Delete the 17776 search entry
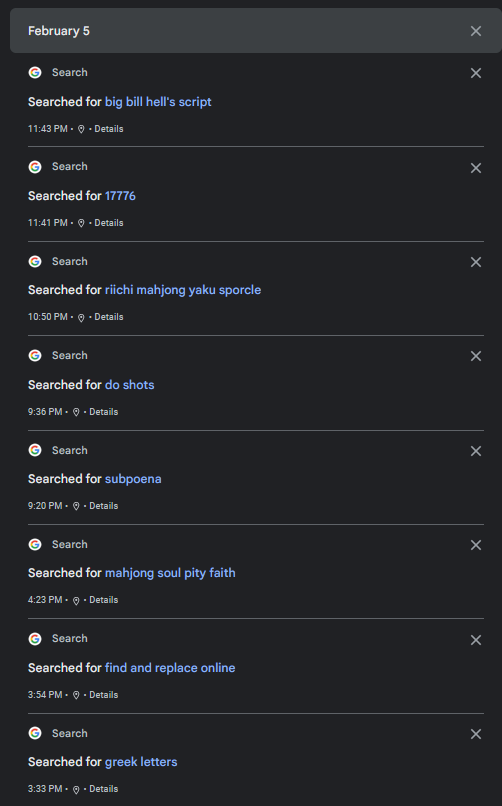Viewport: 502px width, 806px height. pyautogui.click(x=476, y=168)
